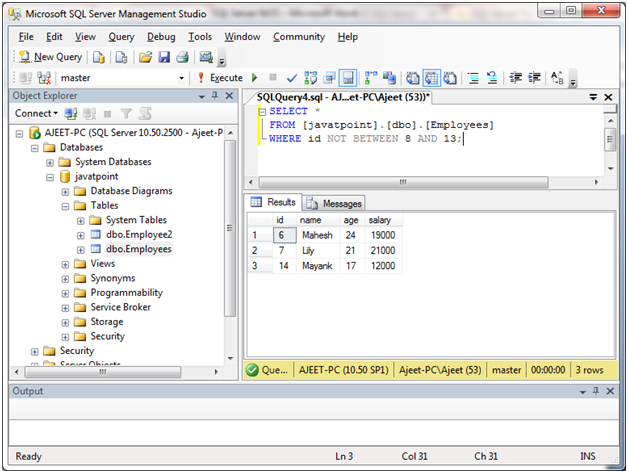Viewport: 628px width, 473px height.
Task: Auto-hide Object Explorer with pin icon
Action: pos(215,95)
